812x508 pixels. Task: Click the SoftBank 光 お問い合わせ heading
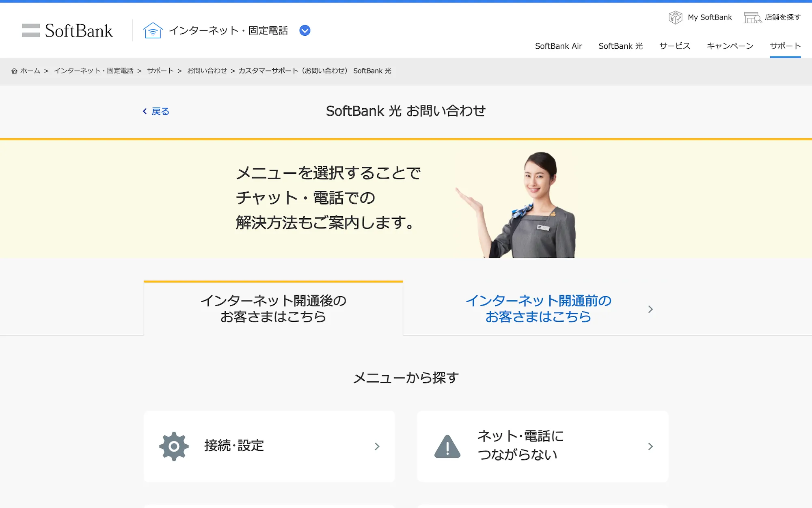(406, 111)
